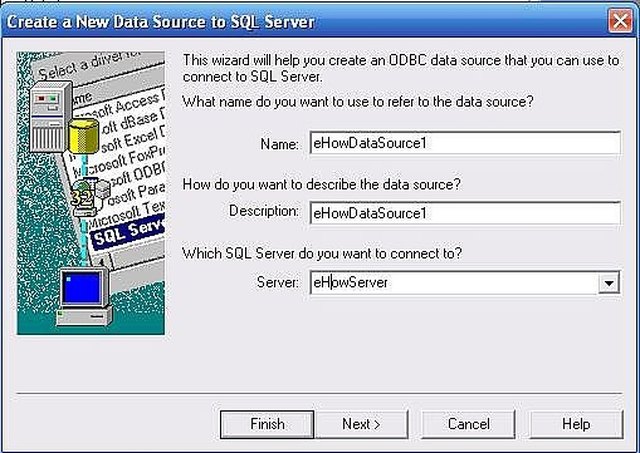Click the yellow database cylinder icon

pos(84,136)
